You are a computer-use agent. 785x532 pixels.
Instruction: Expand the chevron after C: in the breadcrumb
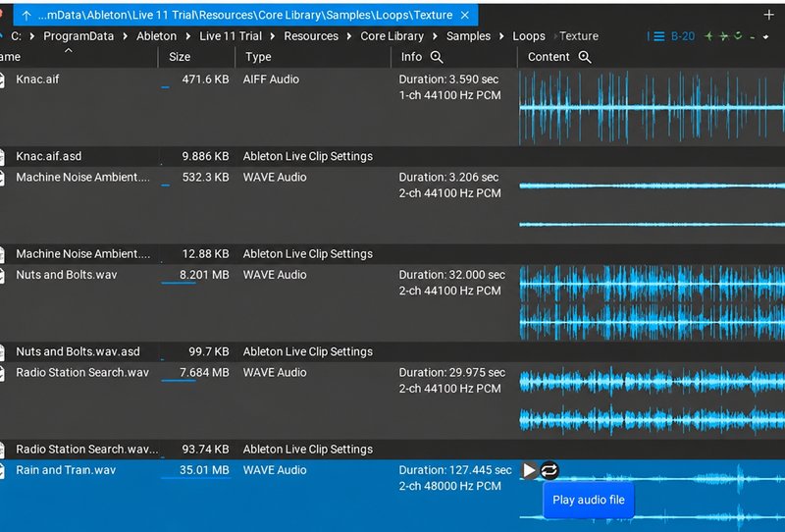point(32,36)
